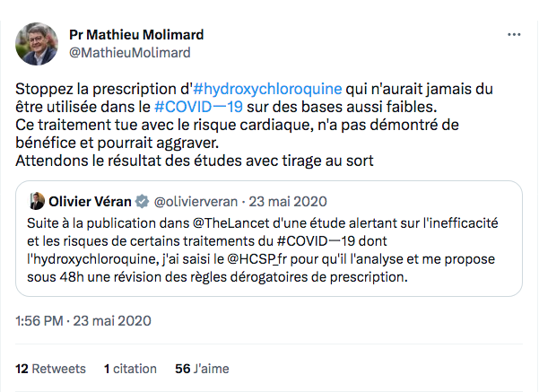Screen dimensions: 539x392
Task: Click the "Olivier Véran" name in quoted tweet
Action: (x=91, y=200)
